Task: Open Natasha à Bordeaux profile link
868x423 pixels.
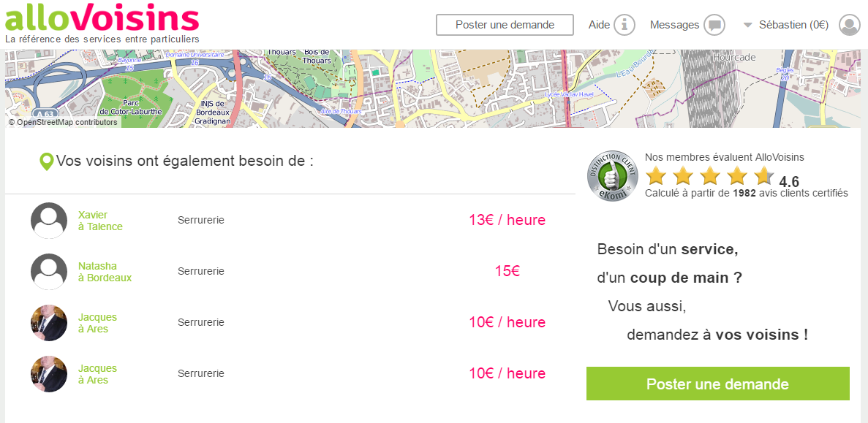Action: pyautogui.click(x=105, y=272)
